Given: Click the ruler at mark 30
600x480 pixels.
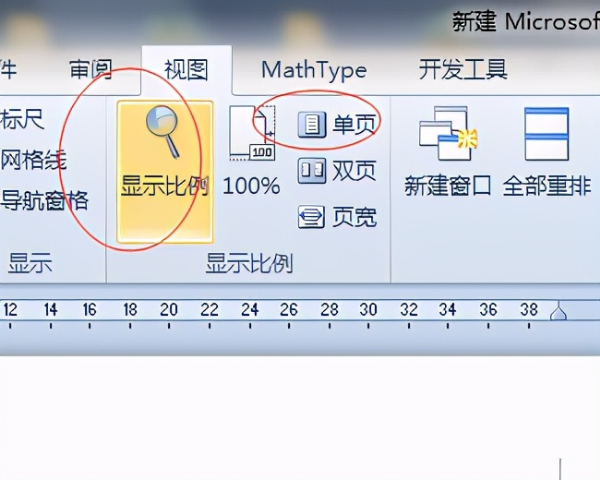Looking at the screenshot, I should click(x=368, y=310).
